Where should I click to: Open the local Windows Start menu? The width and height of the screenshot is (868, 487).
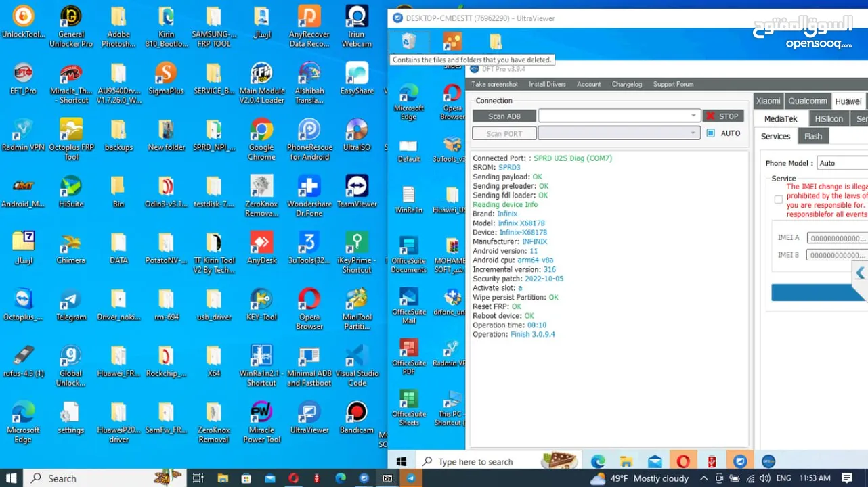[13, 478]
